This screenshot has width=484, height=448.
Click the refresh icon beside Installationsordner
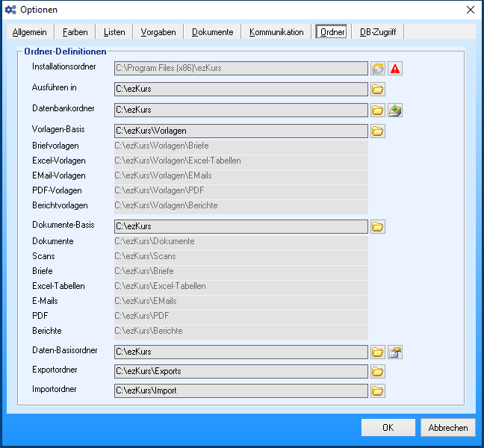(378, 69)
